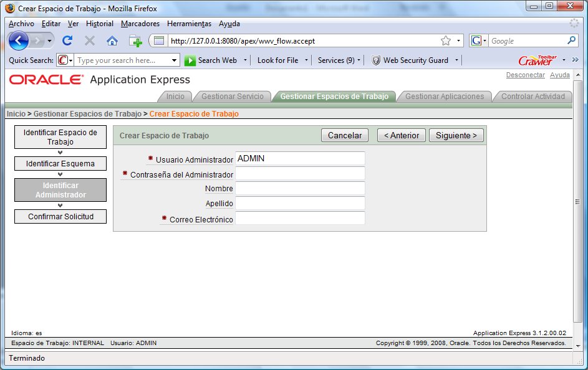Click Gestionar Espacios de Trabajo breadcrumb link
This screenshot has height=370, width=588.
pos(87,114)
